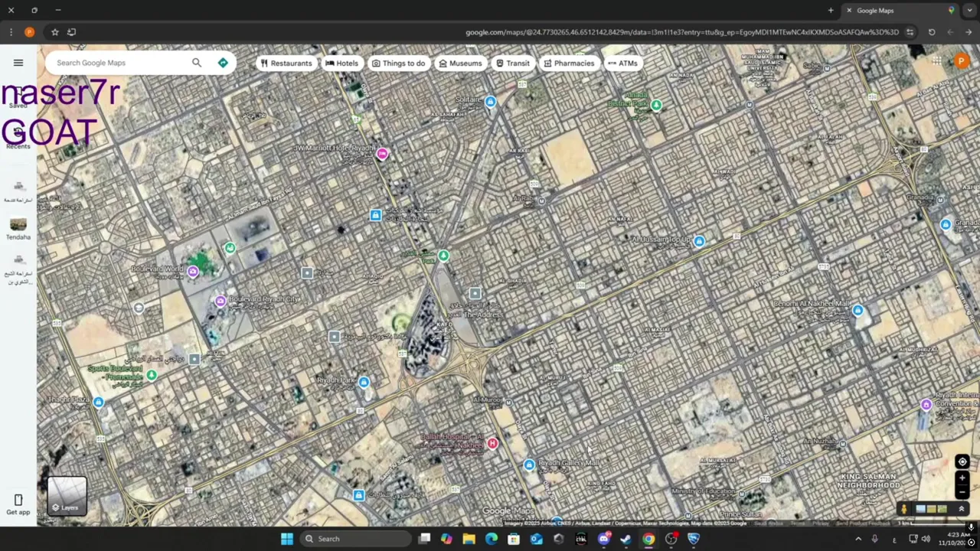Click the browser profile avatar in the toolbar
The width and height of the screenshot is (980, 551).
point(29,32)
